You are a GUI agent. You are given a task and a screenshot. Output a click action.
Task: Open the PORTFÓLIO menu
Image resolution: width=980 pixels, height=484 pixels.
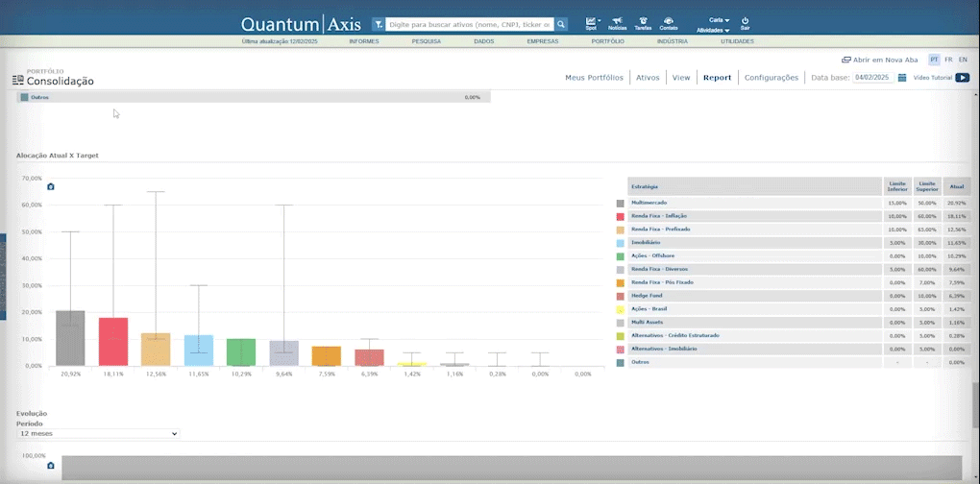607,41
